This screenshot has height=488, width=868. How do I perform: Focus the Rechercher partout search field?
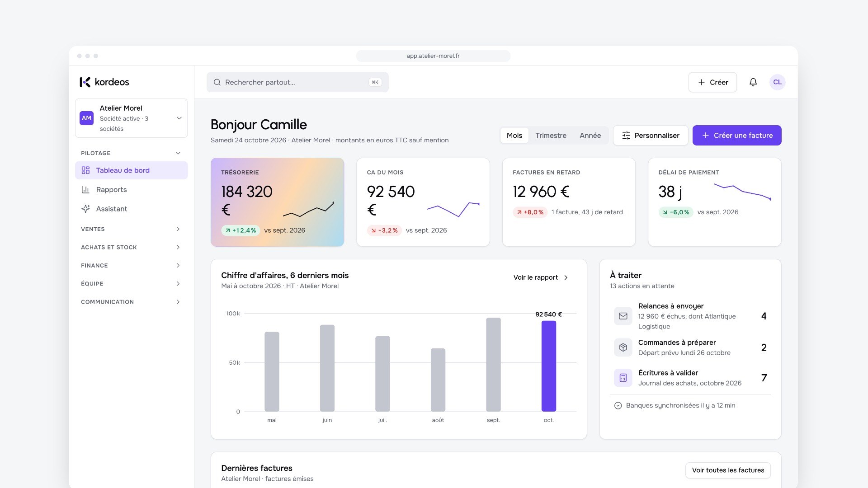297,82
